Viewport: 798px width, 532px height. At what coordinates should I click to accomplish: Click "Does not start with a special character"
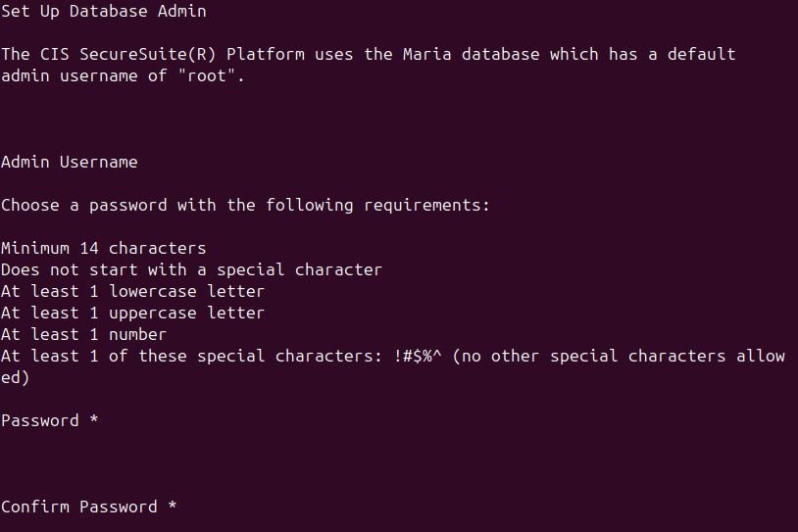(191, 270)
